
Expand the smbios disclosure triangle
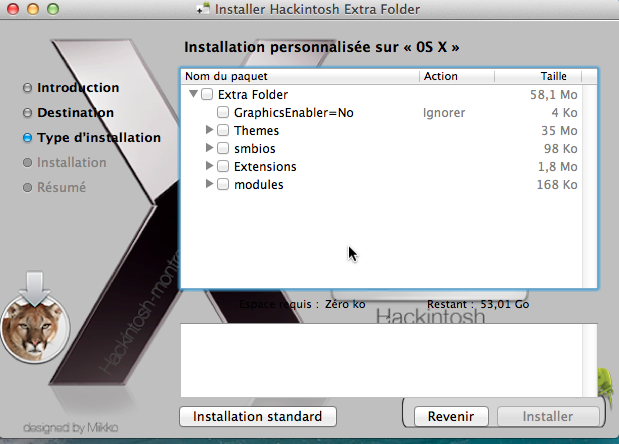tap(209, 148)
